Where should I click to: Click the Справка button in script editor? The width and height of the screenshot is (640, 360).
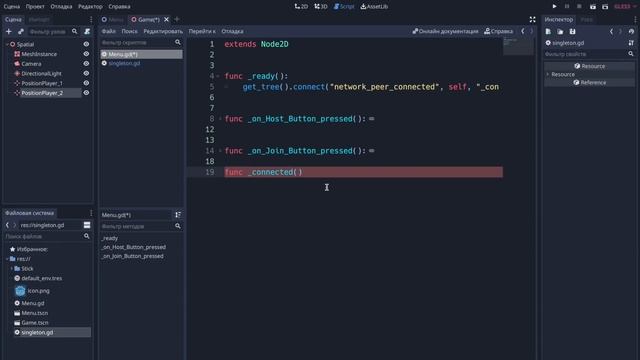click(498, 31)
